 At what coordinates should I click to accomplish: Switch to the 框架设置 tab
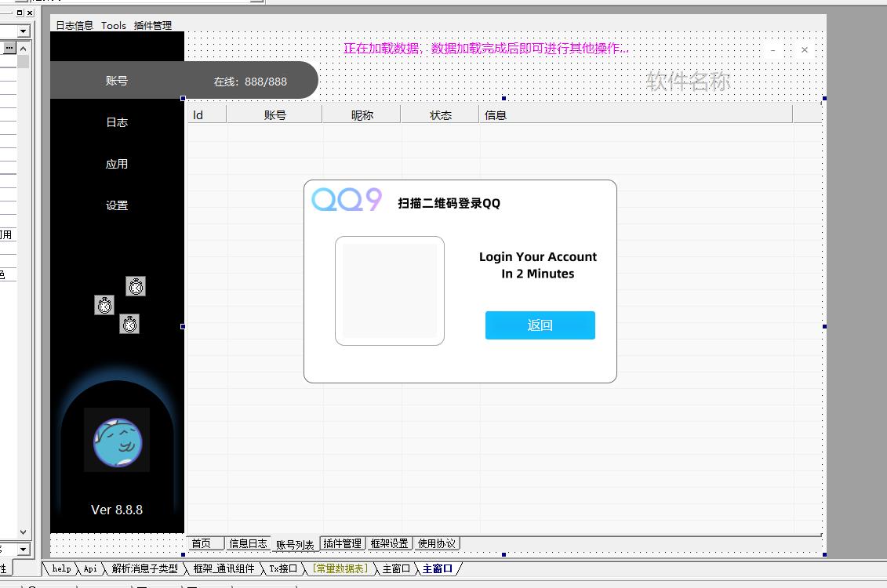(x=389, y=543)
